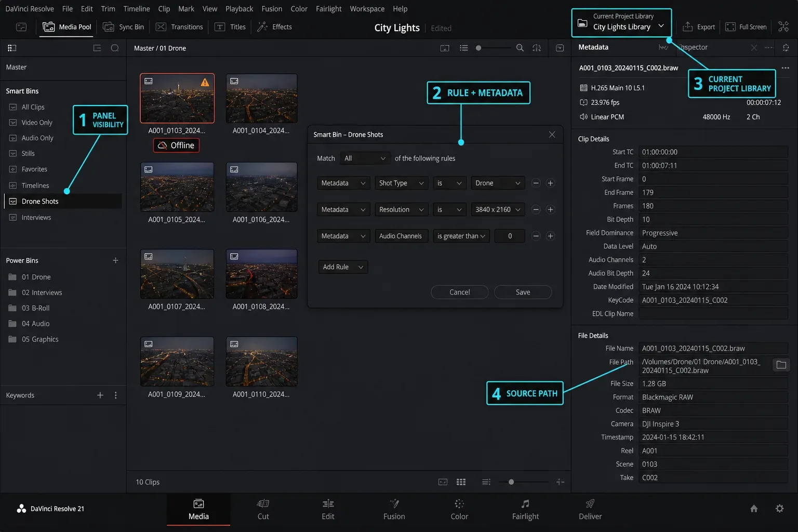
Task: Switch bottom bar to thumbnail grid view
Action: click(x=461, y=482)
